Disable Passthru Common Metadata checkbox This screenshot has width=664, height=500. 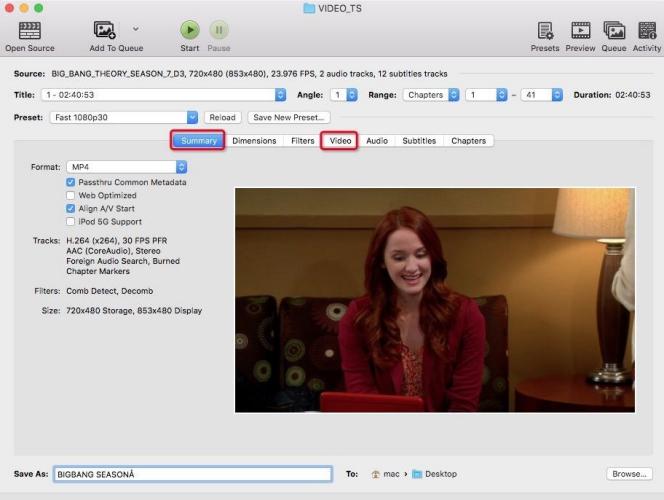tap(71, 182)
